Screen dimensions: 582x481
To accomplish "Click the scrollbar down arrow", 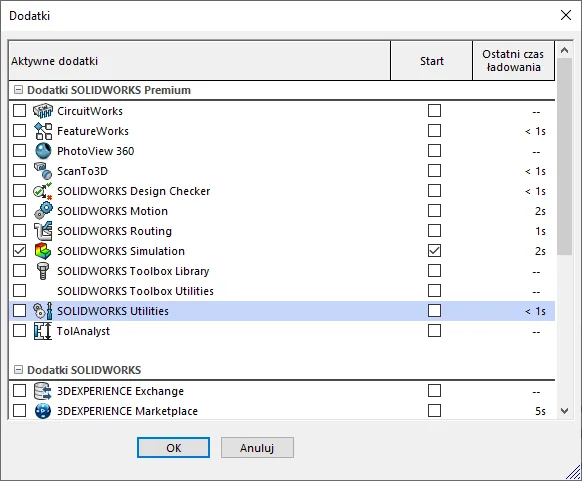I will pyautogui.click(x=565, y=411).
